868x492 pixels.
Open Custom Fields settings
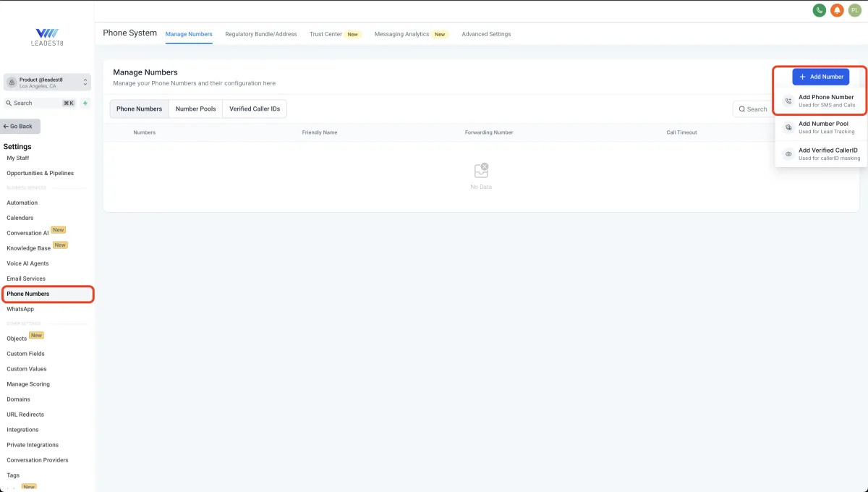coord(25,354)
